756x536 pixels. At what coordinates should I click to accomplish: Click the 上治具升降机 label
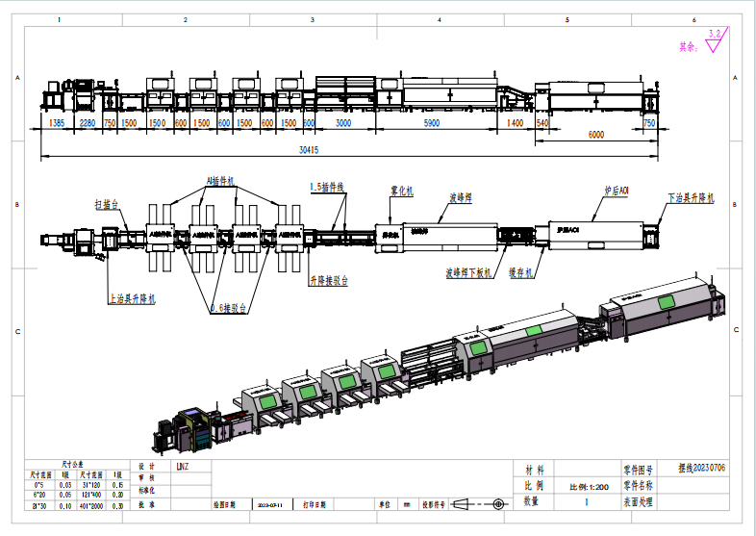[x=131, y=299]
